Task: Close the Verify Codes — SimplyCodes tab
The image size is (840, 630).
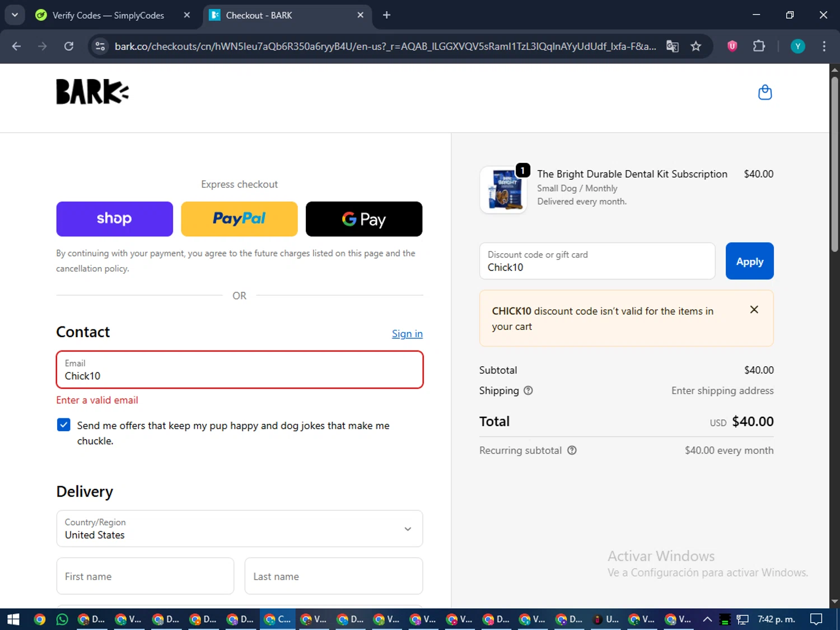Action: 187,15
